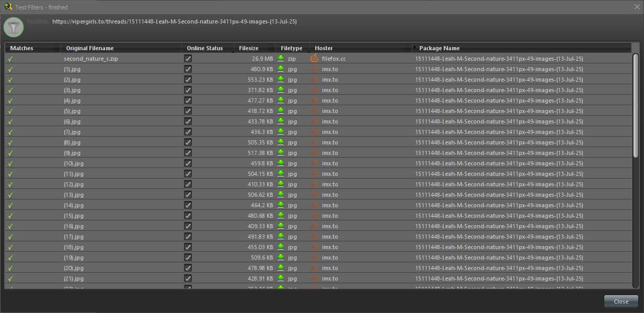This screenshot has width=644, height=313.
Task: Click the 553.23 KB filesize cell
Action: point(260,80)
